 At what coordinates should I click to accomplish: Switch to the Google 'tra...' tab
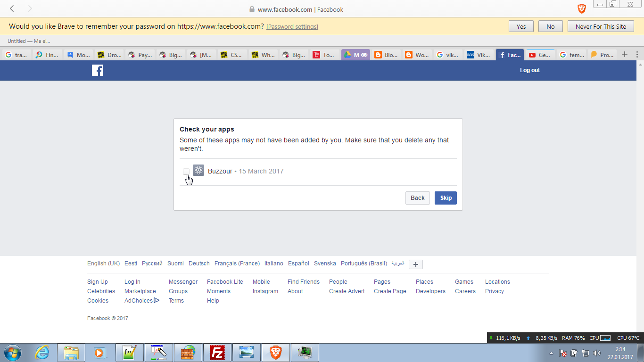coord(17,55)
